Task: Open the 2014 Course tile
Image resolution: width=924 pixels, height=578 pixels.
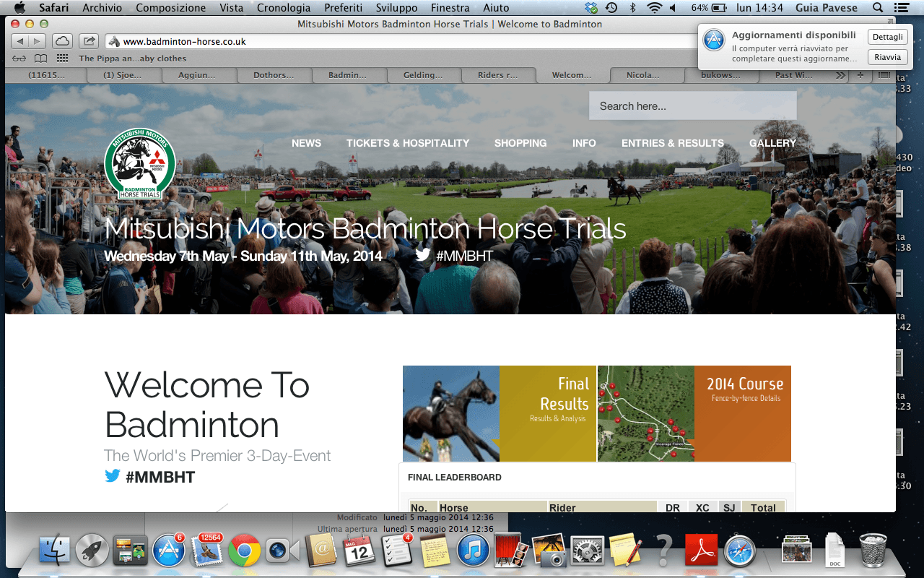Action: [x=694, y=413]
